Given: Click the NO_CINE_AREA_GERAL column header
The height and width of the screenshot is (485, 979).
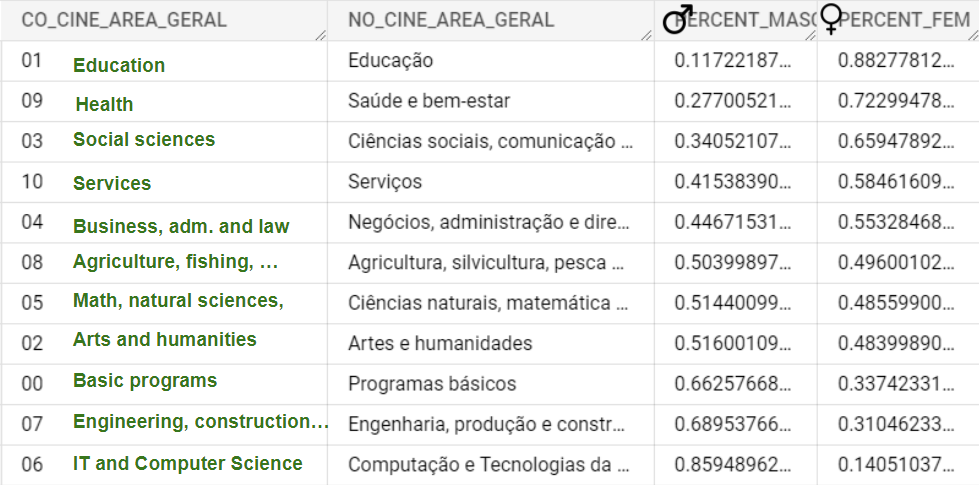Looking at the screenshot, I should click(450, 20).
